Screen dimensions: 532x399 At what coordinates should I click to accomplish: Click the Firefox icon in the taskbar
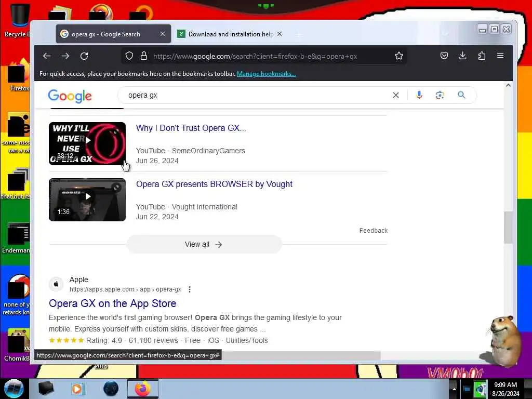[x=143, y=389]
